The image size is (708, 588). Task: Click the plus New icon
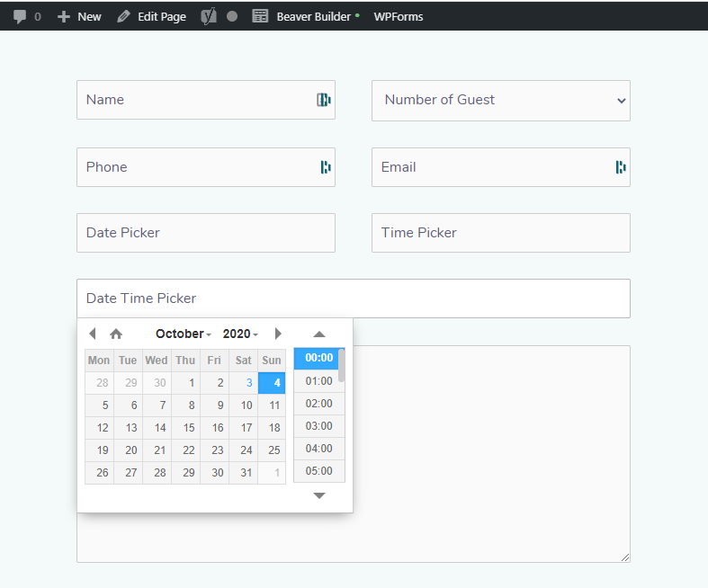click(64, 17)
